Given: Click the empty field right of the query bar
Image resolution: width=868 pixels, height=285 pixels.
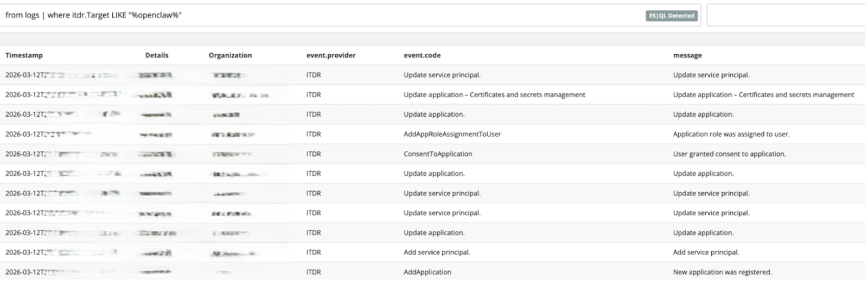Looking at the screenshot, I should pos(786,16).
